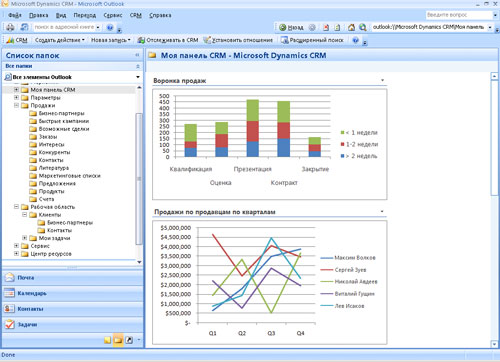Open the Создать действие dropdown

click(60, 40)
